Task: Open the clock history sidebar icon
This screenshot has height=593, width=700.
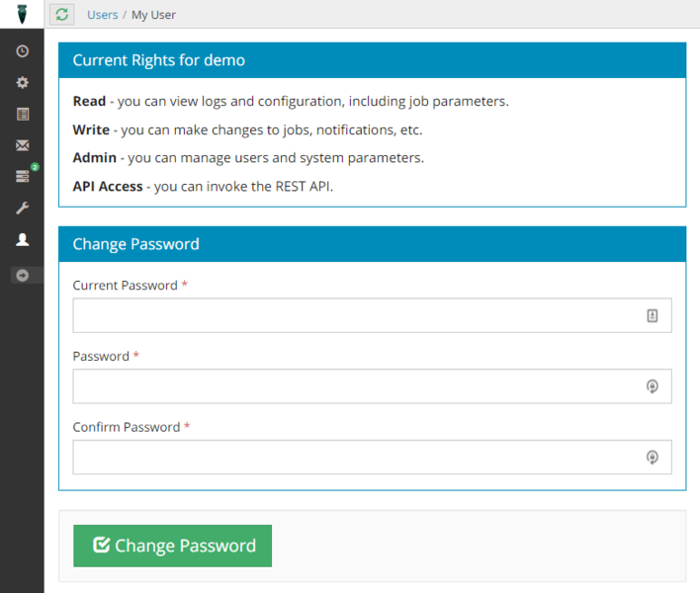Action: pyautogui.click(x=23, y=51)
